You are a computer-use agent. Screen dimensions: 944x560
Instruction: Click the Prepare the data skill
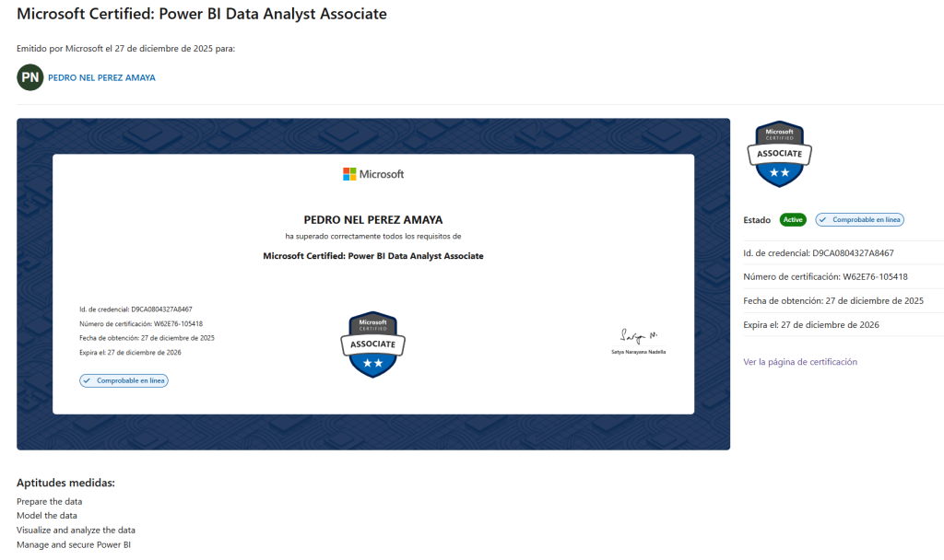[x=49, y=501]
